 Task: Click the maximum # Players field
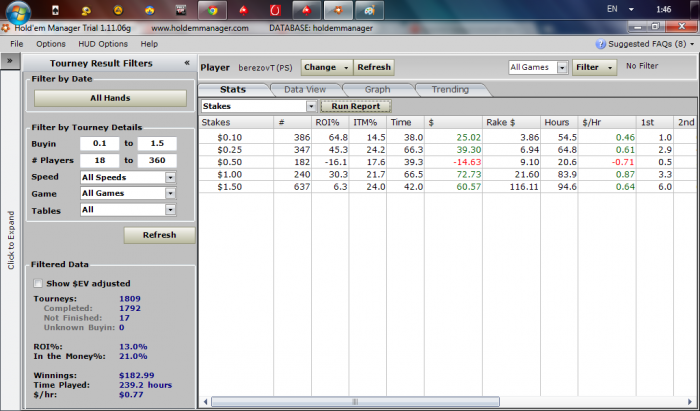pos(157,161)
